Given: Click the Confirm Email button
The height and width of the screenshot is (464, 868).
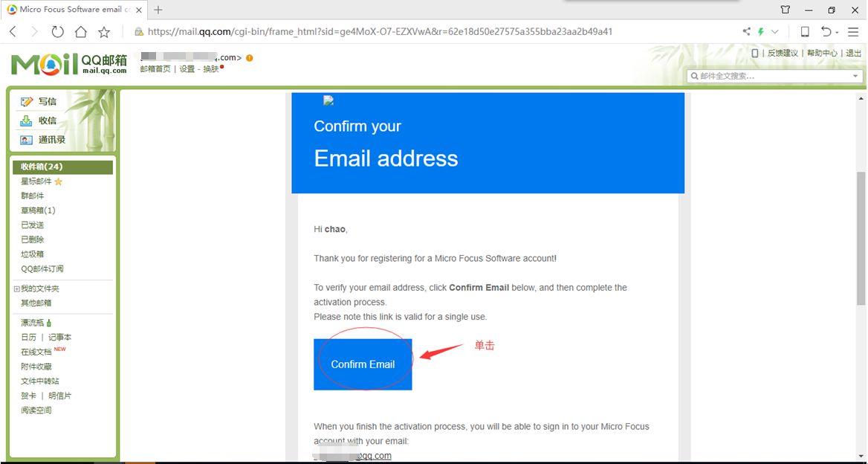Looking at the screenshot, I should 363,364.
